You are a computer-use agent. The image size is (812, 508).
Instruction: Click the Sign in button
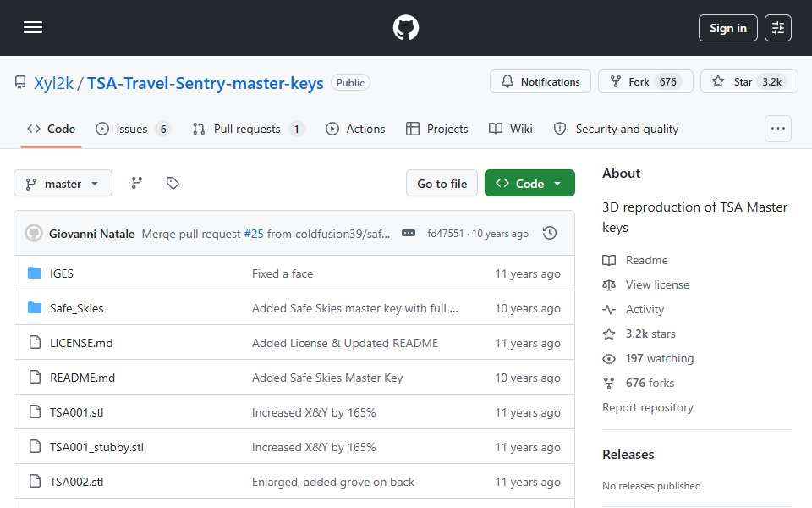click(727, 28)
